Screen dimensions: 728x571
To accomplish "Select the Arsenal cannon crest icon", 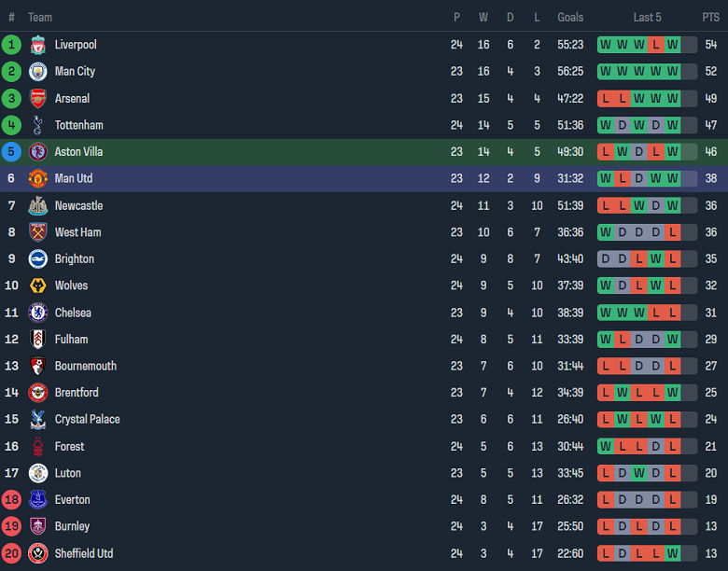I will point(37,99).
